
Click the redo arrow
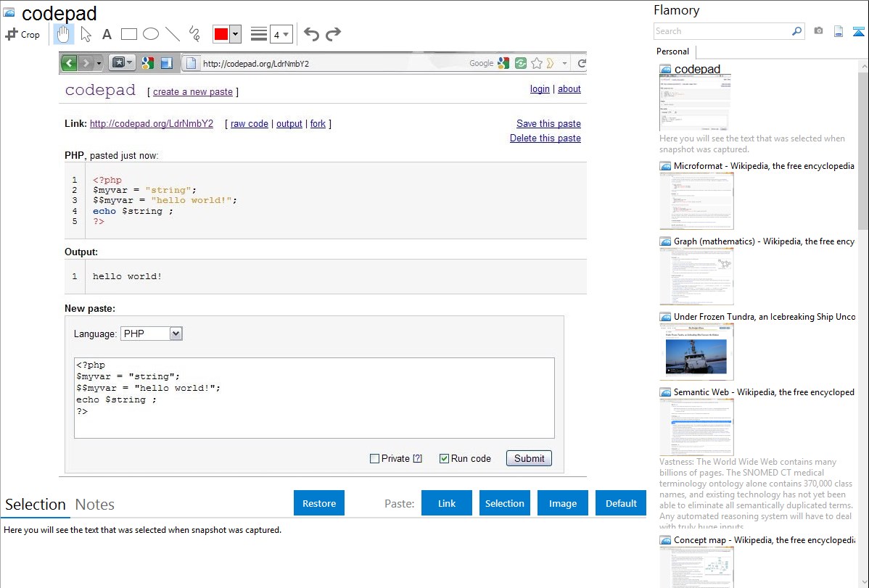point(333,34)
